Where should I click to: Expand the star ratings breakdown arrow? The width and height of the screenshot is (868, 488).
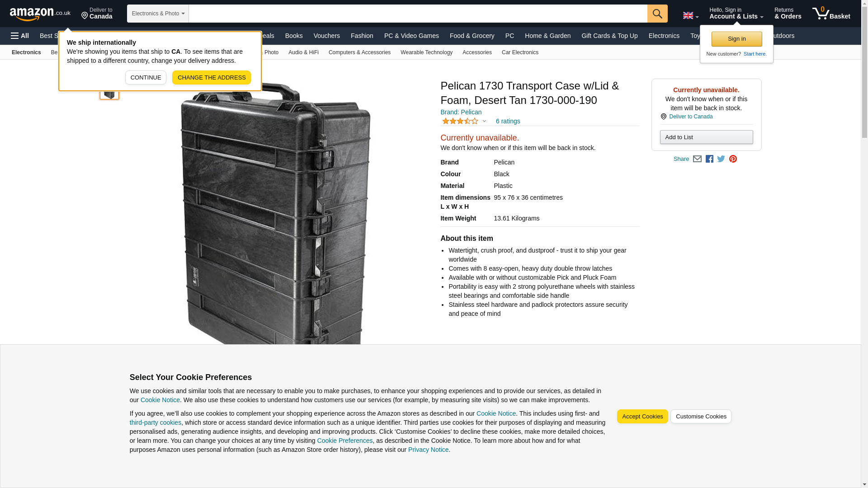[x=484, y=121]
